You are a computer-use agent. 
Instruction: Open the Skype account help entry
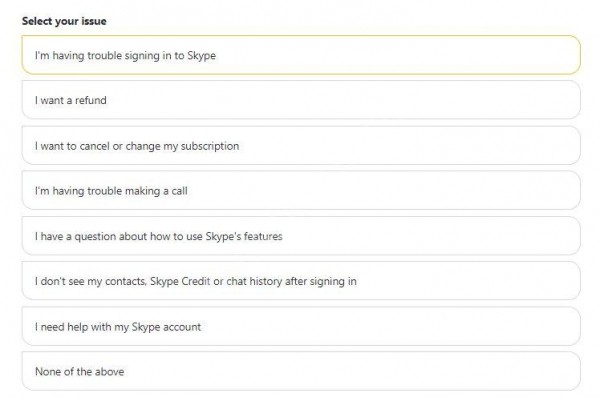(x=301, y=326)
